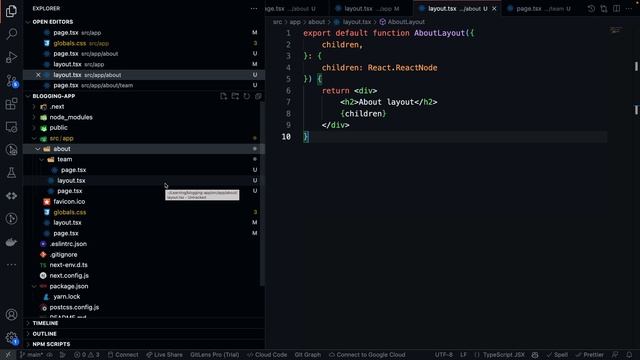Show additional views ellipsis in activity bar
Viewport: 640px width, 360px height.
[x=11, y=265]
